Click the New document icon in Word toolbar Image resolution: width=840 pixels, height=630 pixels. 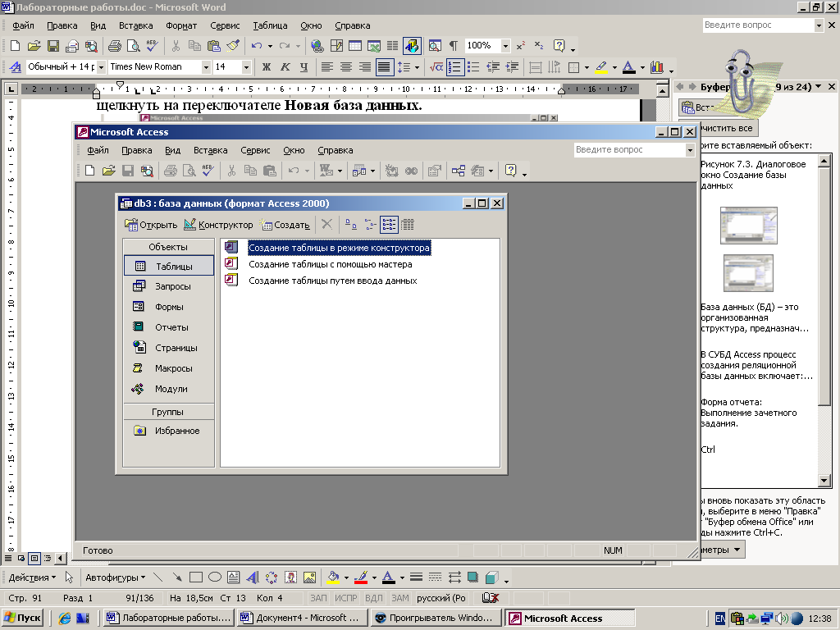coord(15,46)
